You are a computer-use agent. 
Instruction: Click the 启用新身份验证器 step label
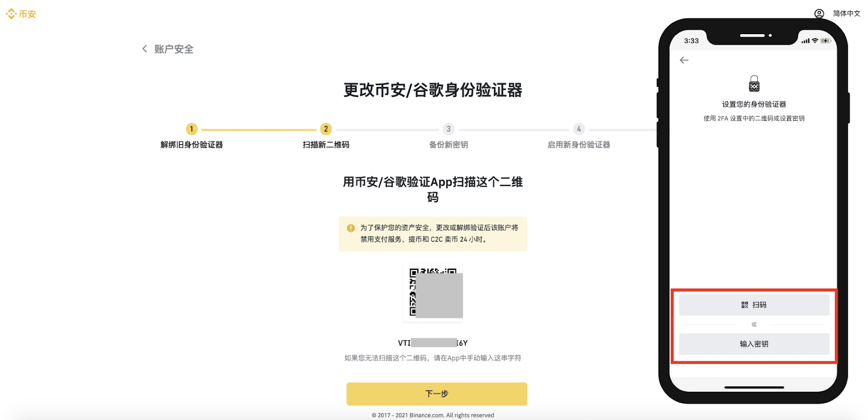click(579, 145)
